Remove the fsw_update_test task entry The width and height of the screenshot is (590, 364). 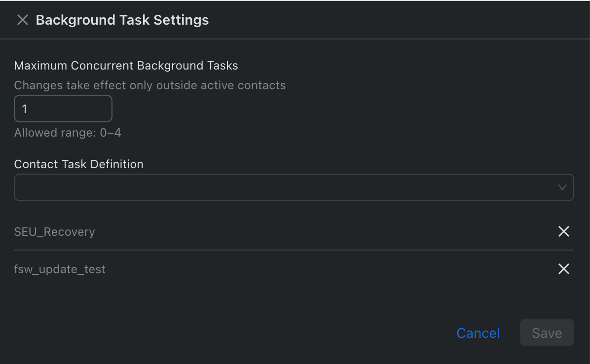563,269
